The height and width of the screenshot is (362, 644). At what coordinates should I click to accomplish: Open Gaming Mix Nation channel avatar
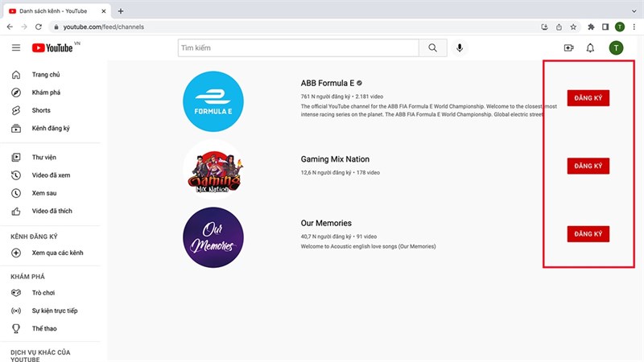click(x=213, y=170)
